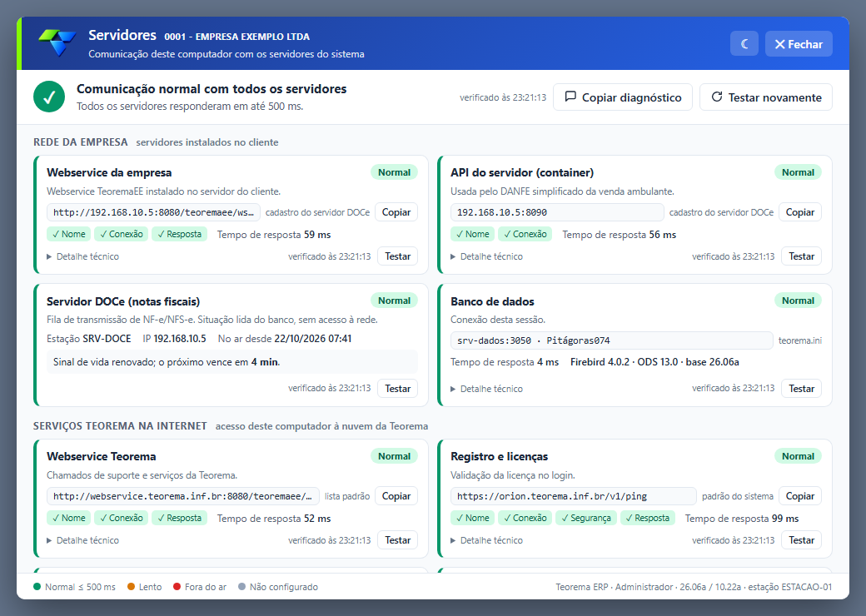Click the Teorema logo in the header
This screenshot has height=616, width=866.
point(57,42)
